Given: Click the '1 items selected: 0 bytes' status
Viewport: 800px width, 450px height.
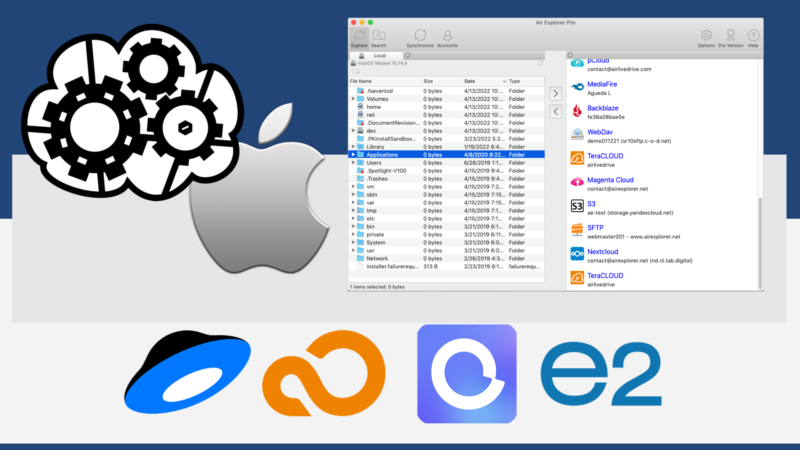Looking at the screenshot, I should click(377, 287).
